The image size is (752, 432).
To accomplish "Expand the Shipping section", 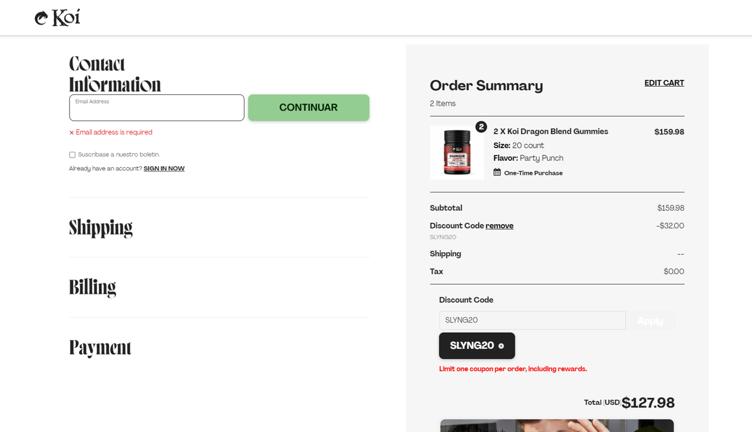I will tap(101, 227).
